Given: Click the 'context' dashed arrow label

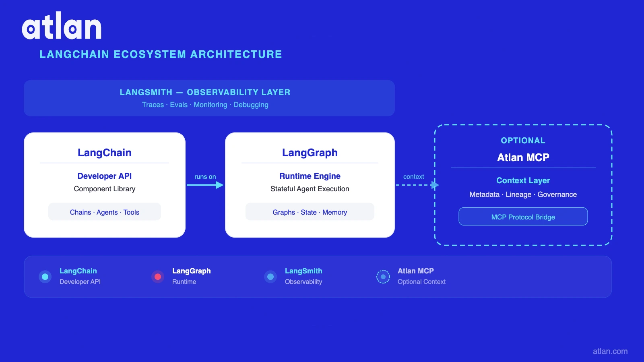Looking at the screenshot, I should (x=414, y=177).
